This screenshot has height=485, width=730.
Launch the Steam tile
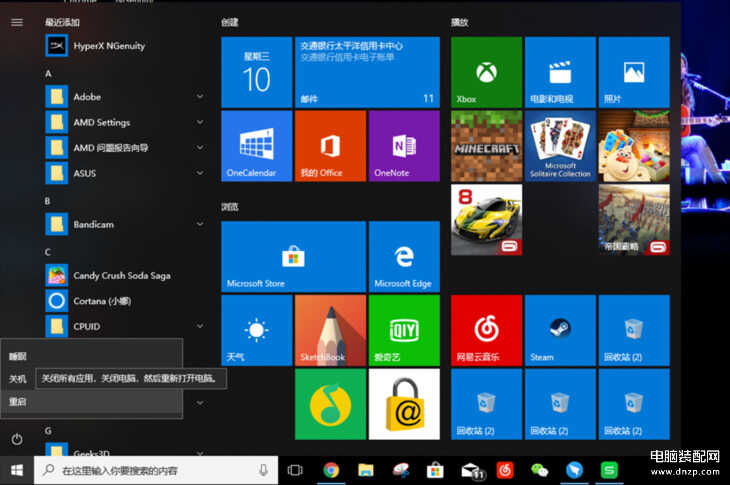coord(559,328)
